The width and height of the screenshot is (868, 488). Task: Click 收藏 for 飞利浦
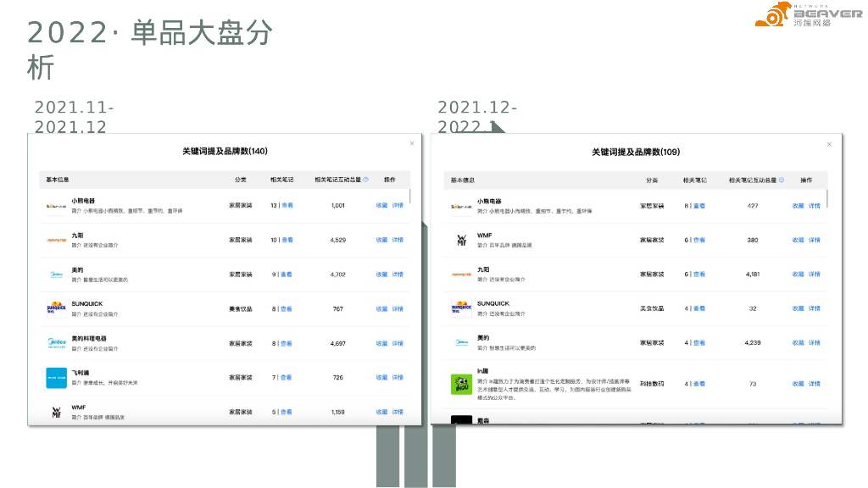point(382,378)
